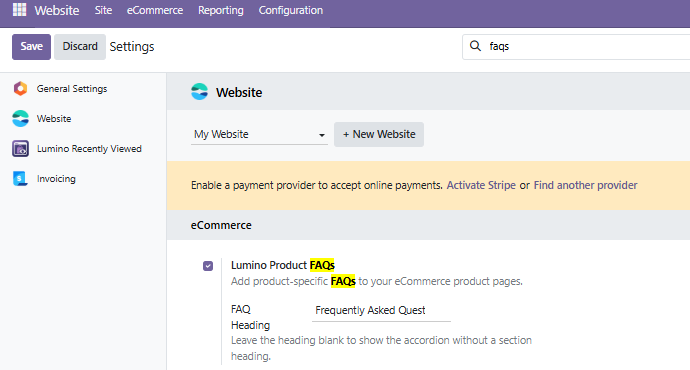Screen dimensions: 690x370
Task: Click 'Enable a payment provider' banner text
Action: [316, 185]
